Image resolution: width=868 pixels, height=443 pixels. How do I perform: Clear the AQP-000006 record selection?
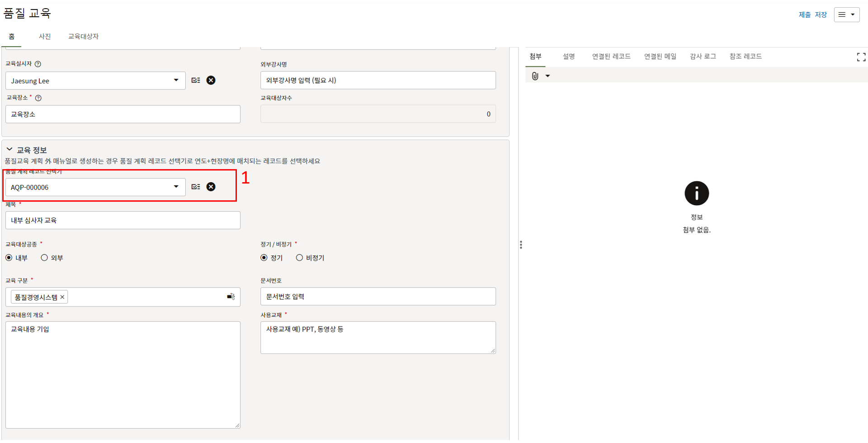tap(211, 187)
